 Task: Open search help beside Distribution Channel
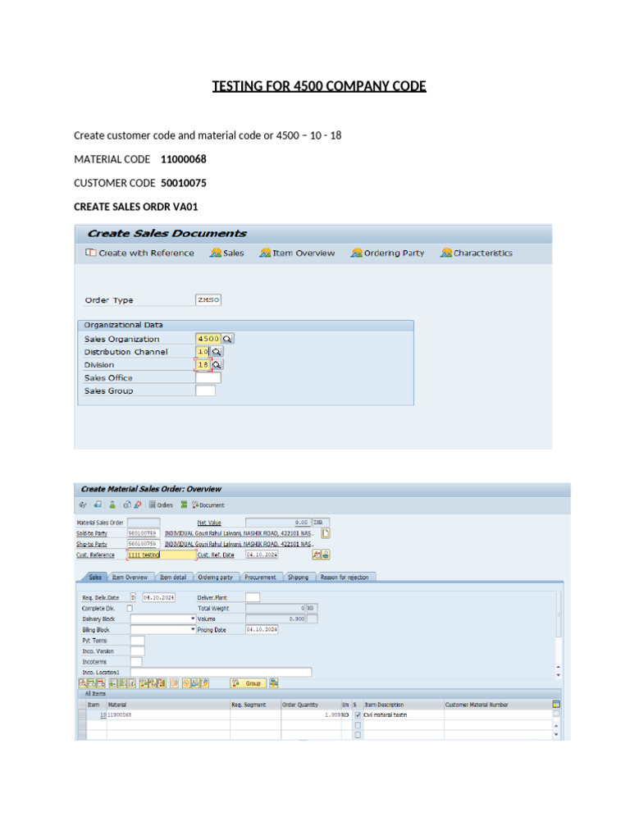pyautogui.click(x=217, y=351)
